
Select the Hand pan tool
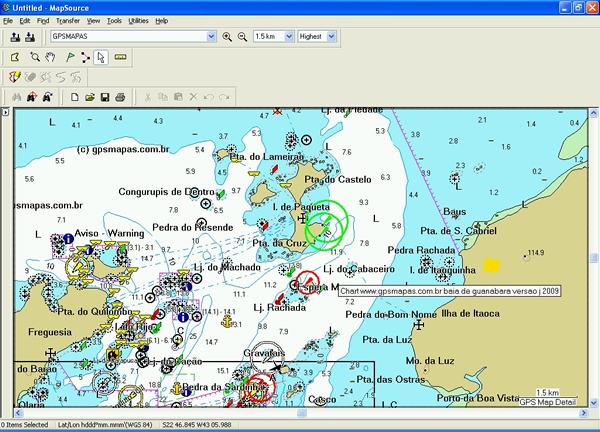pos(50,57)
